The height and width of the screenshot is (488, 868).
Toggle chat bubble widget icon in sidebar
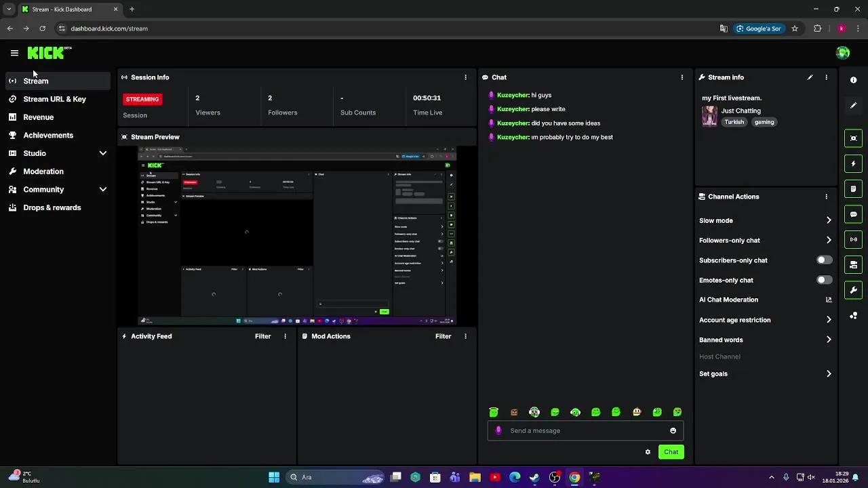pos(853,214)
